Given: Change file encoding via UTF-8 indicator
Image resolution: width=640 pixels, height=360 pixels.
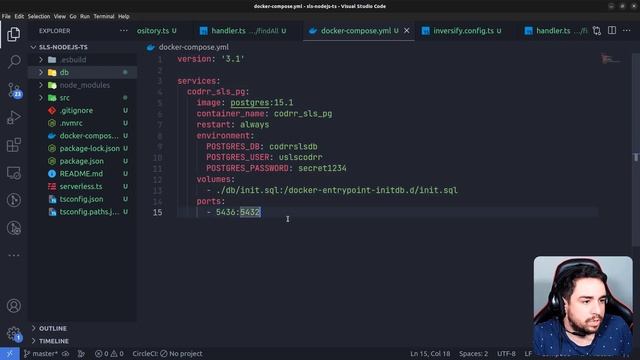Looking at the screenshot, I should tap(506, 354).
